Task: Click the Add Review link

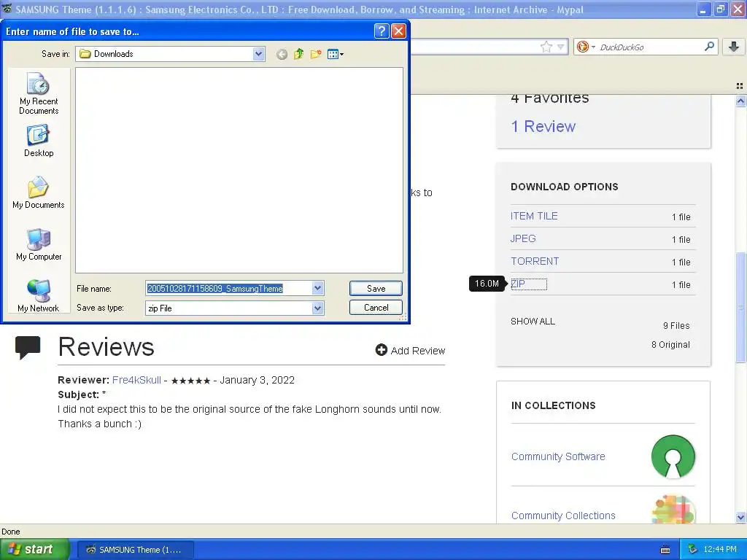Action: point(418,351)
